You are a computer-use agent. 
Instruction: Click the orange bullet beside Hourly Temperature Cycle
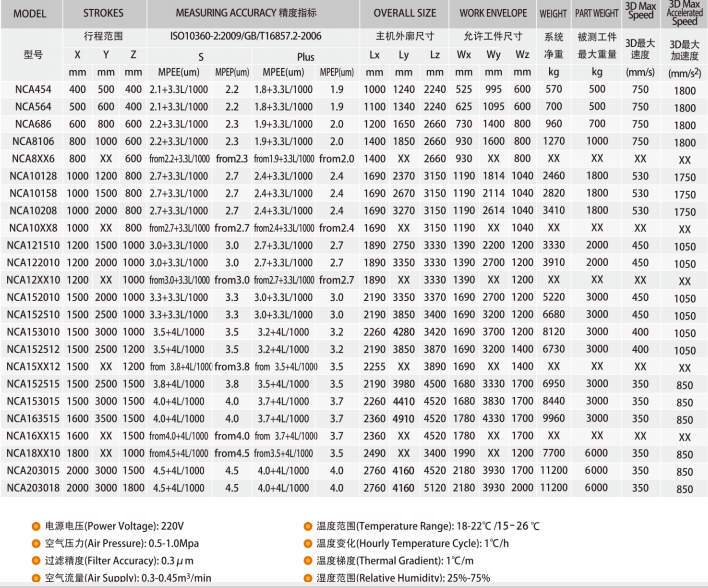(307, 543)
